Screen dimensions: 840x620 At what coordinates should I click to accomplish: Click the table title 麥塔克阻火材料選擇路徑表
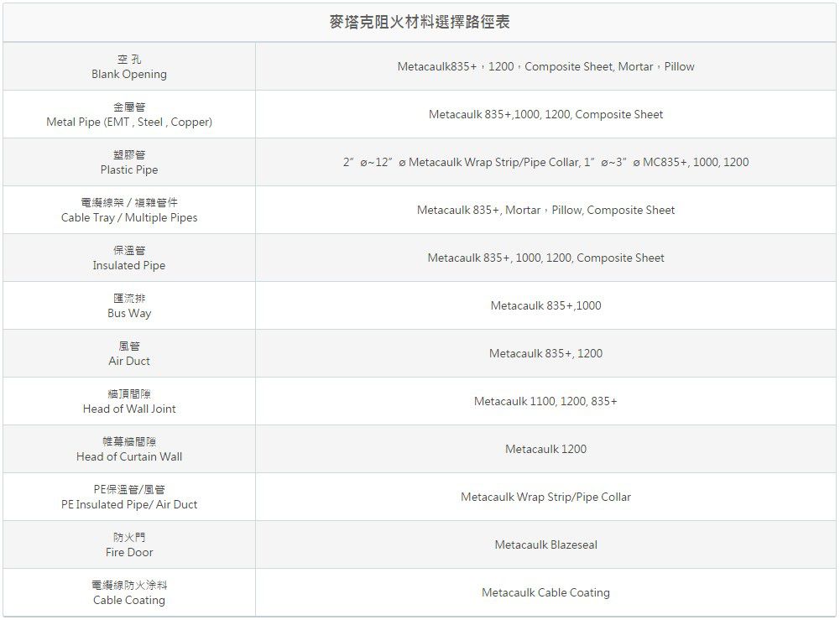[x=420, y=22]
